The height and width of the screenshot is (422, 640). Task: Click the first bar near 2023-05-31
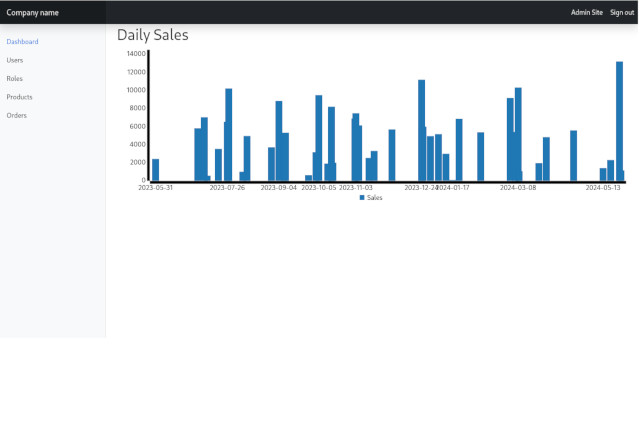coord(155,170)
